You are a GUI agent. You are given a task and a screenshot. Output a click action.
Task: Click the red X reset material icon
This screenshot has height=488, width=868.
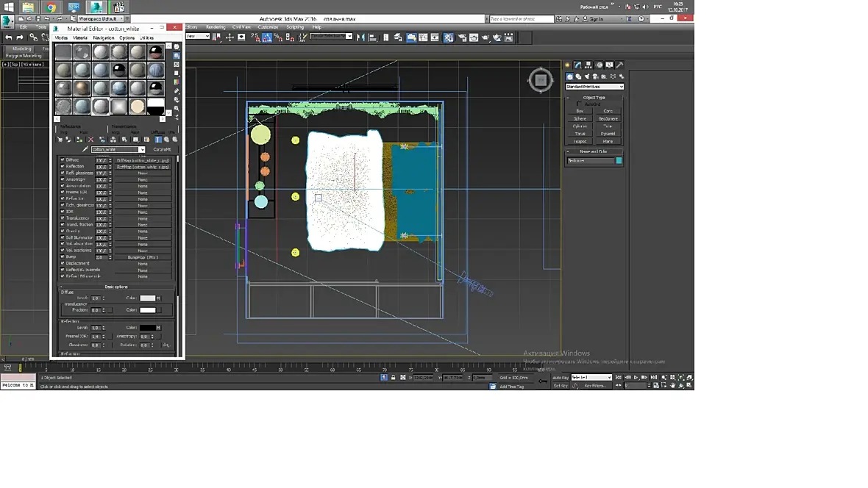tap(91, 139)
